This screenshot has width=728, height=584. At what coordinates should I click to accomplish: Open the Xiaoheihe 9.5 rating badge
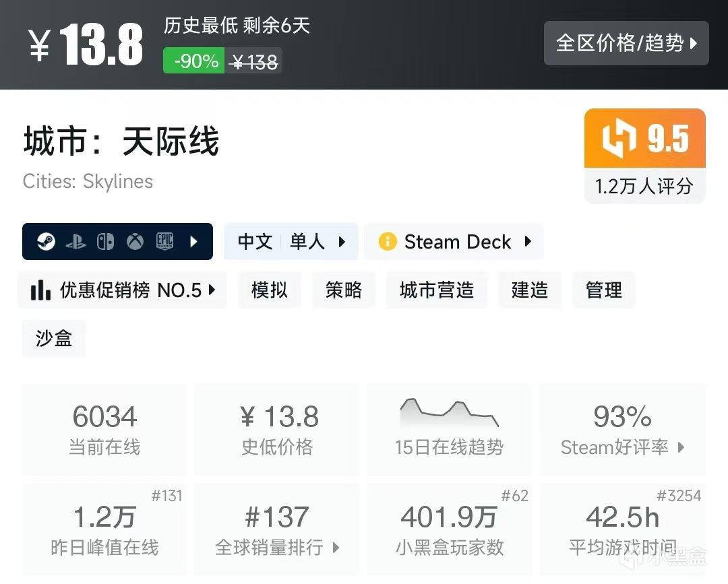644,137
